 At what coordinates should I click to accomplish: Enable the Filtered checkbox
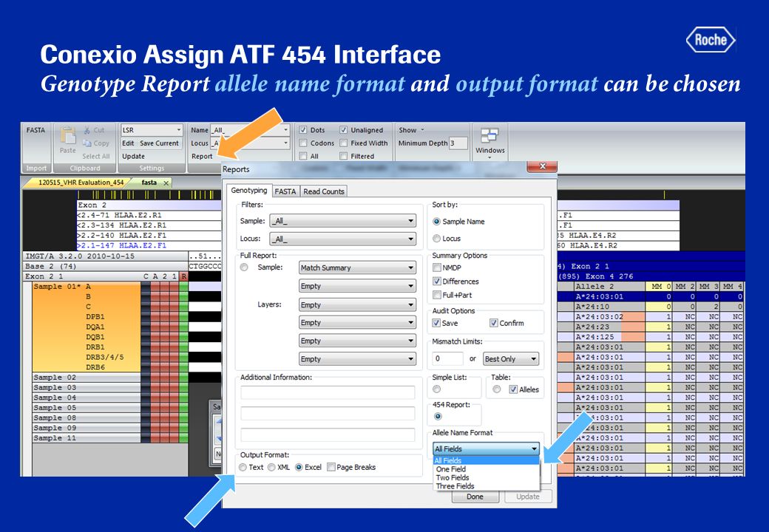(343, 156)
